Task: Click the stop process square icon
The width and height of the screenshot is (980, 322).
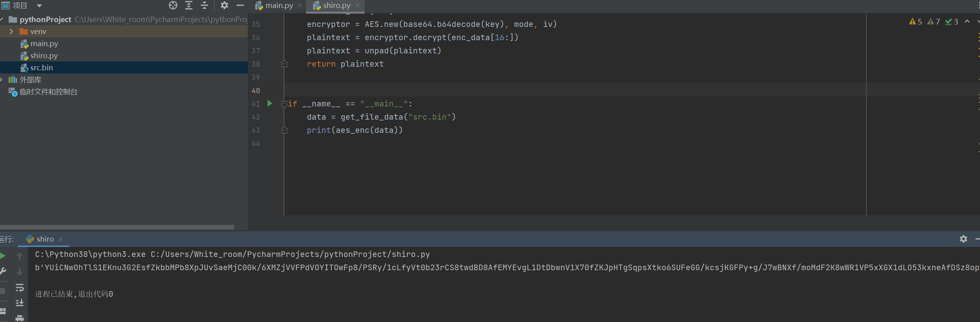Action: tap(2, 291)
